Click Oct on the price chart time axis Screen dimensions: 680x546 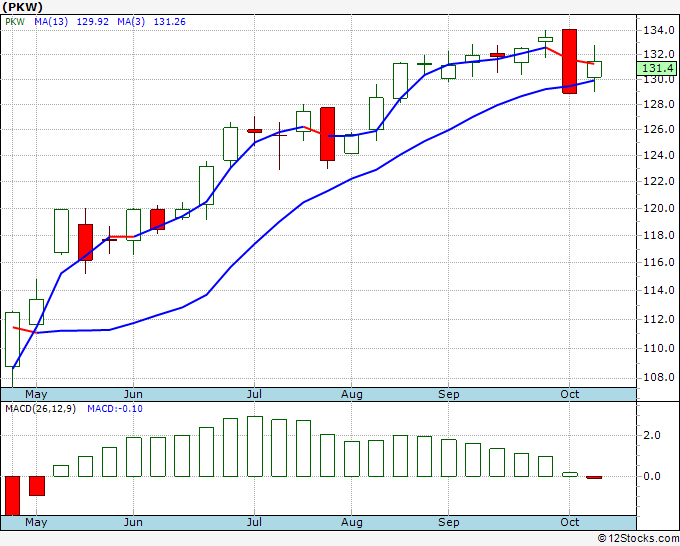coord(569,394)
